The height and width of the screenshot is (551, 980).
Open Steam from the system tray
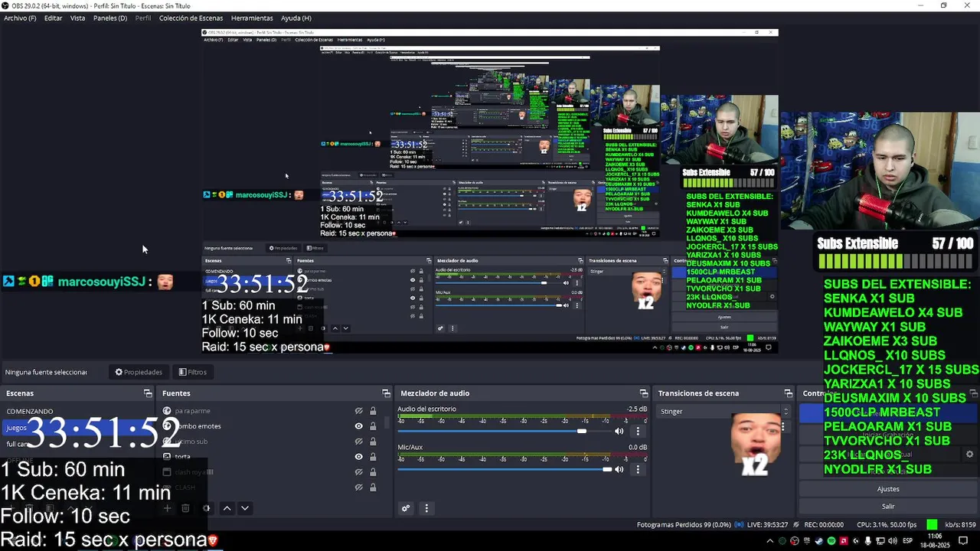819,541
